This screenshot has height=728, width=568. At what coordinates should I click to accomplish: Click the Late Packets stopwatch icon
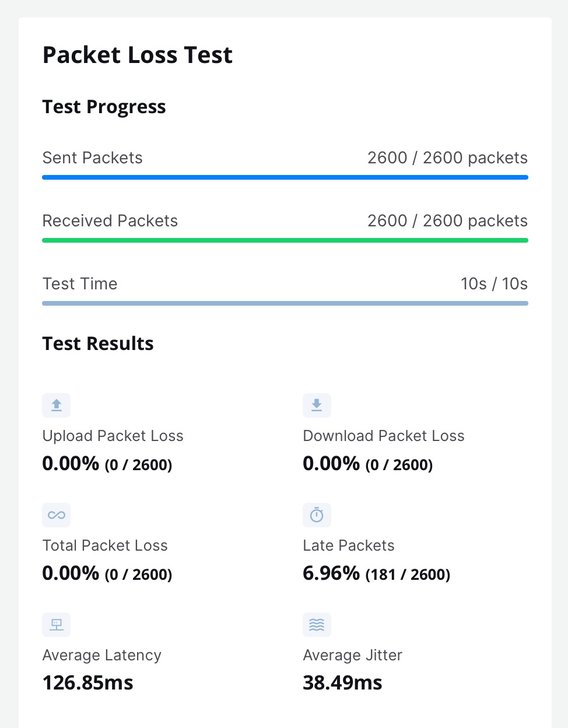(317, 515)
